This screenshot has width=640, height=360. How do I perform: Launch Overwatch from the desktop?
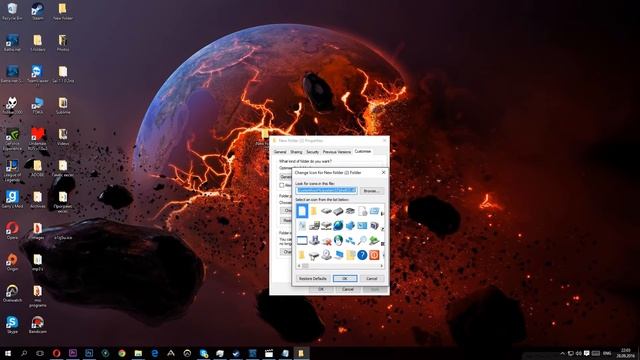point(12,293)
